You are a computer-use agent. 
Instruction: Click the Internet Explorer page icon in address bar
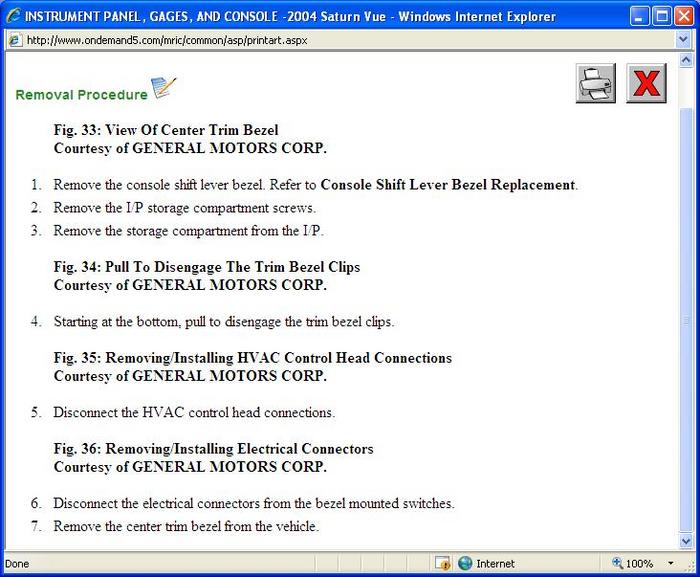pos(15,40)
